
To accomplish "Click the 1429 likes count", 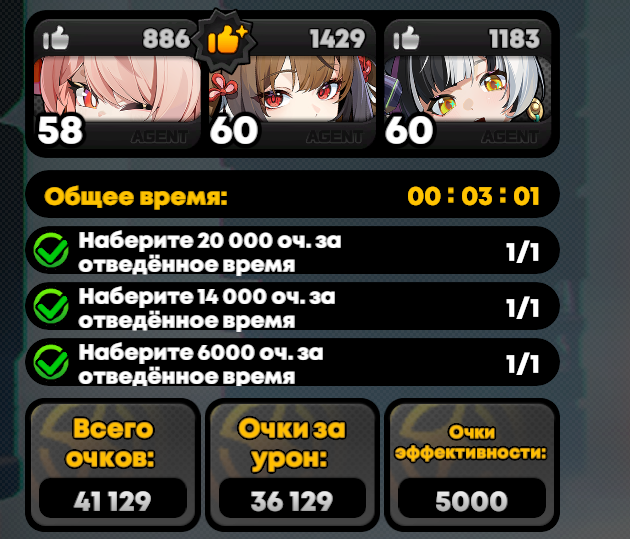I will click(x=338, y=39).
